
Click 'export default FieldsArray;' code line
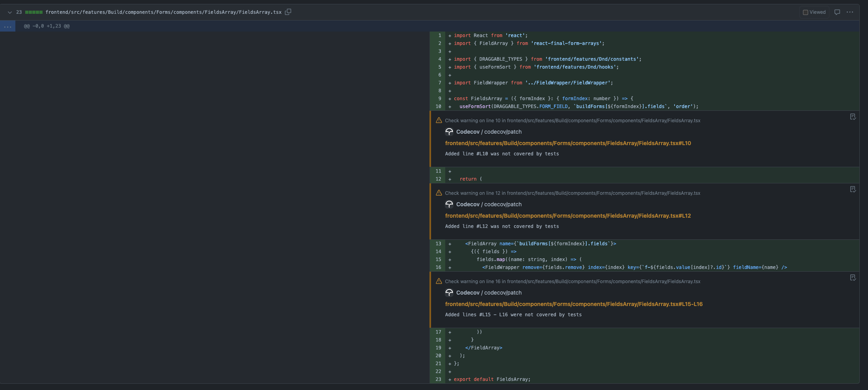pos(492,379)
